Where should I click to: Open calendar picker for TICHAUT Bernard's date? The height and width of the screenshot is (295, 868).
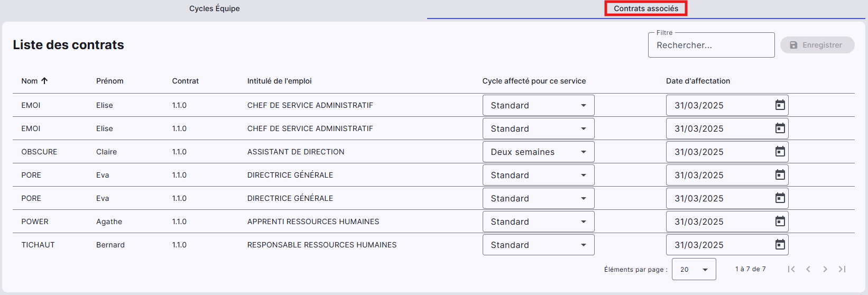coord(780,245)
